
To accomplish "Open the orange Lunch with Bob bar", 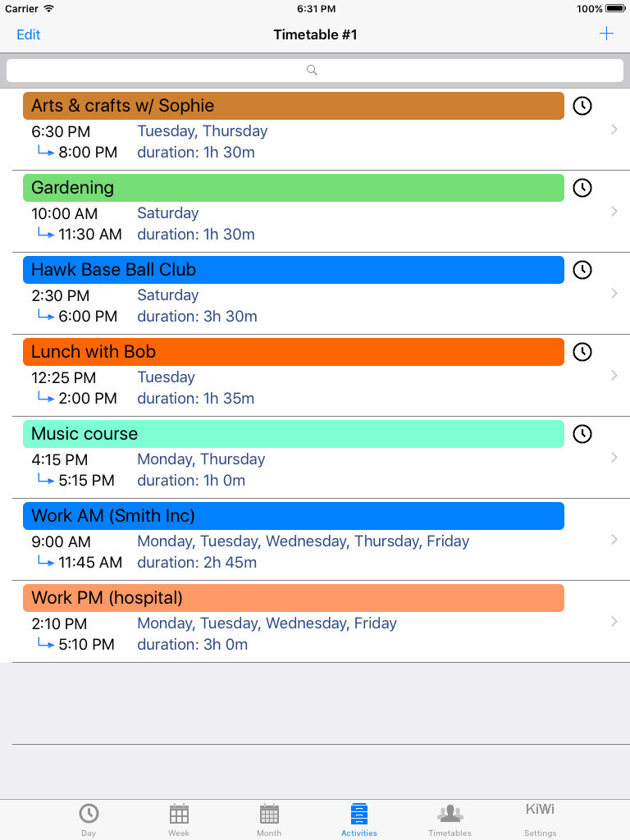I will click(294, 352).
